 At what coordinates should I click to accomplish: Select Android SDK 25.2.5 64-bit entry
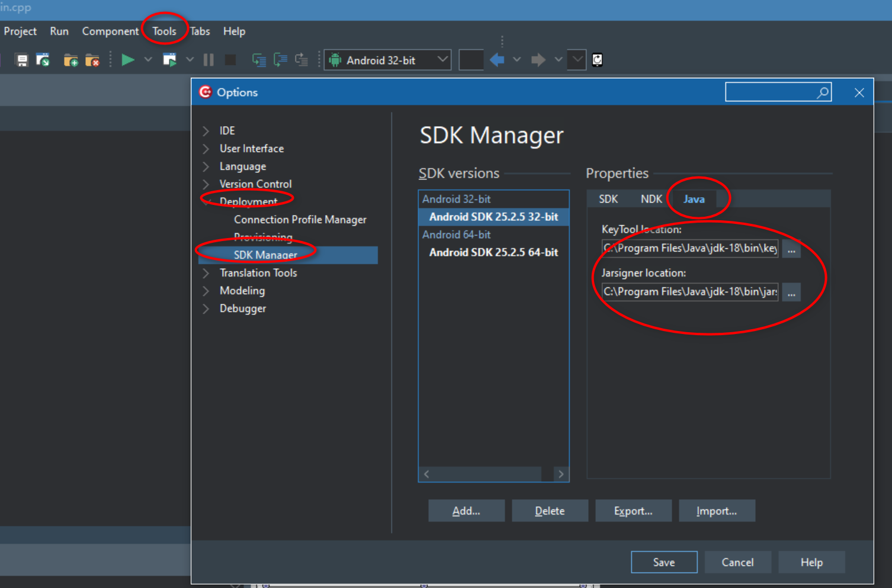click(x=493, y=252)
